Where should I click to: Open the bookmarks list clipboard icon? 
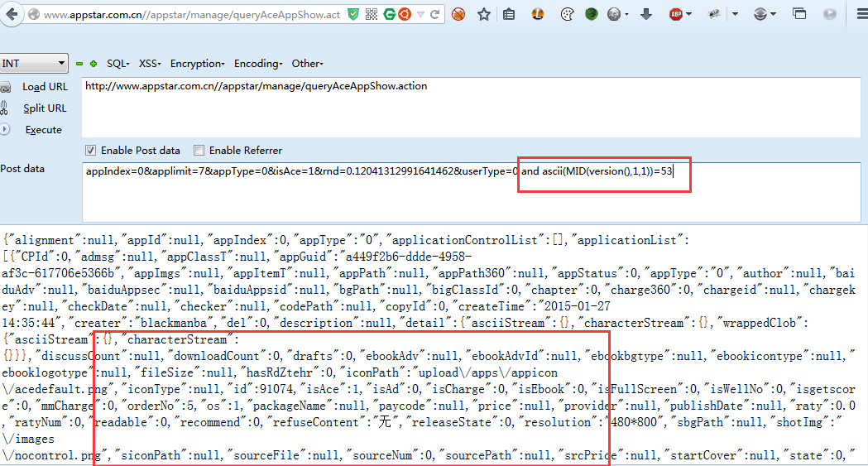pos(509,14)
